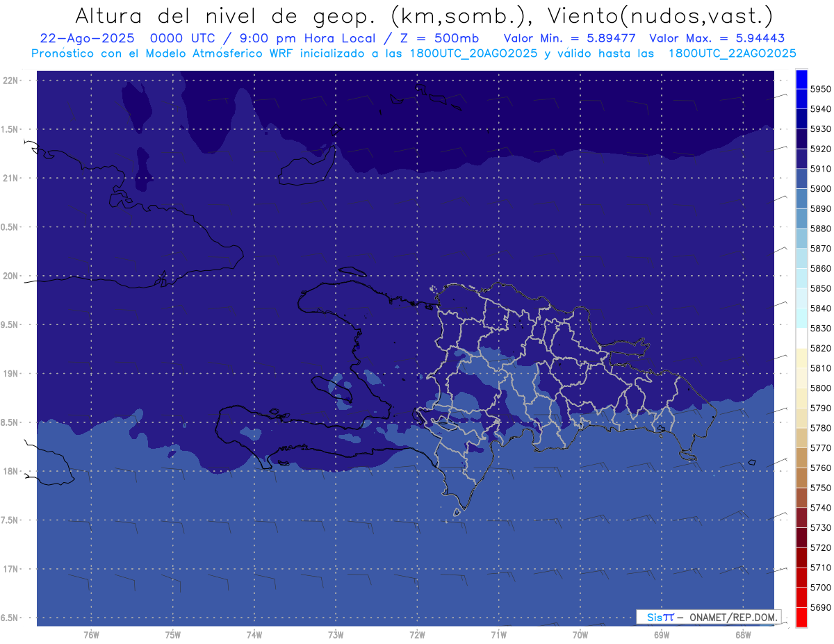Click the longitude label 75W
Screen dimensions: 834x644
pos(172,635)
